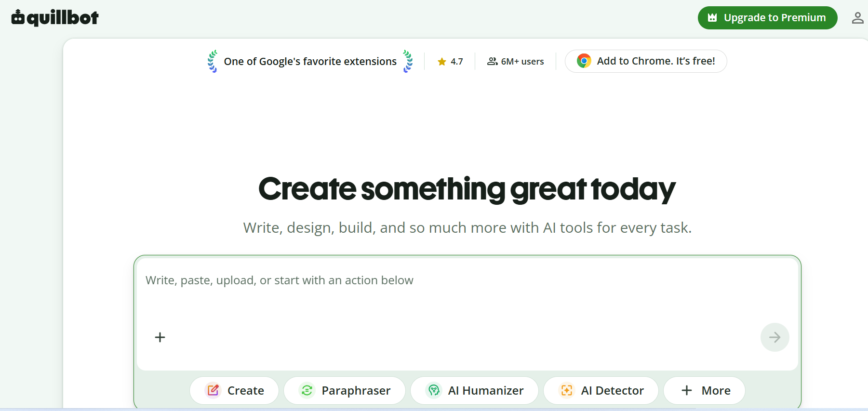Click the Paraphraser swap icon
This screenshot has width=868, height=411.
(307, 390)
